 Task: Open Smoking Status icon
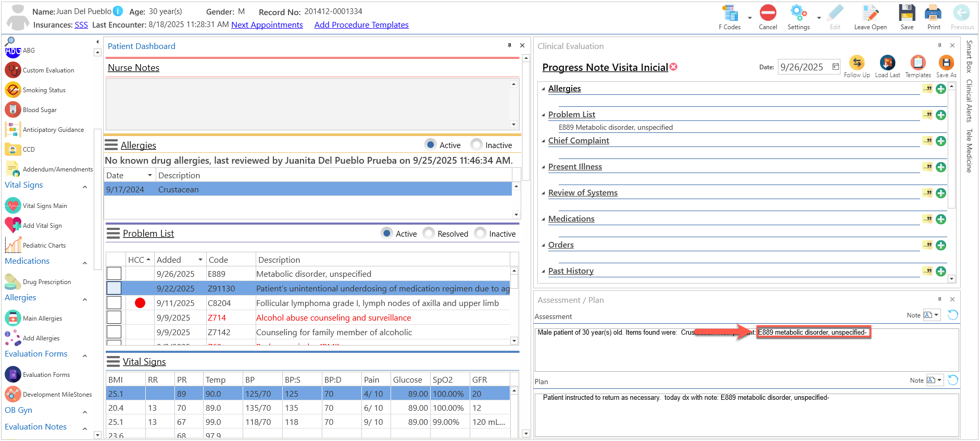[12, 90]
